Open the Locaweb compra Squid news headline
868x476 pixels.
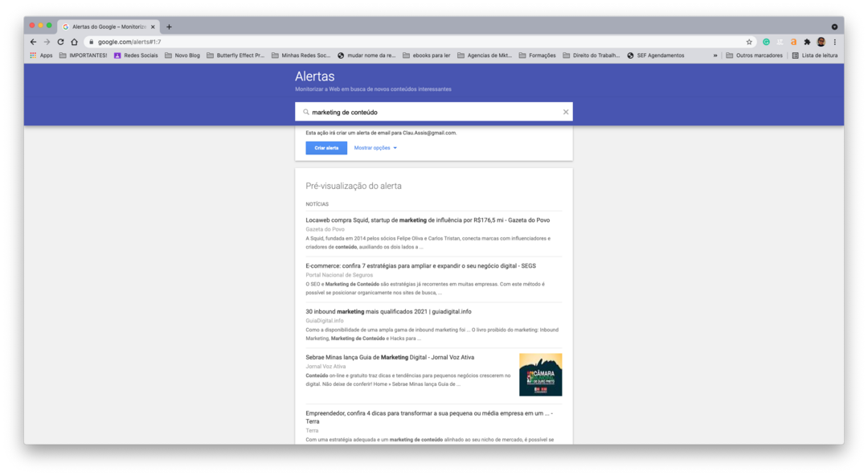click(428, 220)
